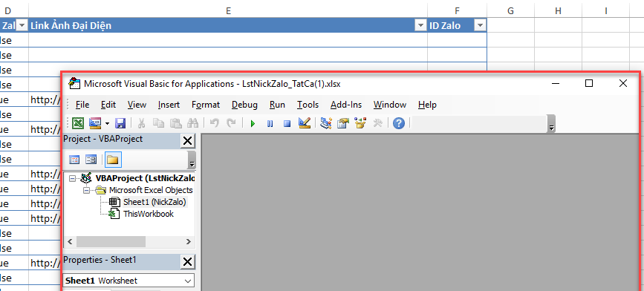Click the project tree scroll right arrow

[189, 241]
